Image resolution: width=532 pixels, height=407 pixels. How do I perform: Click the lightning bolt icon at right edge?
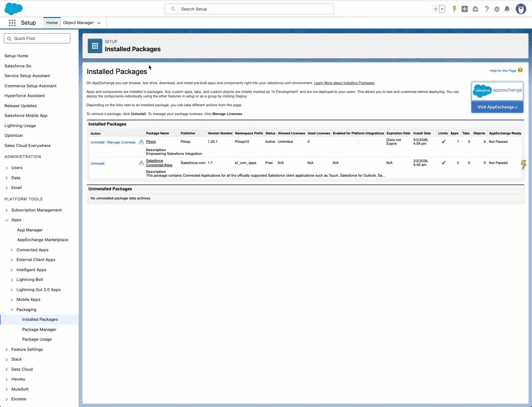click(524, 164)
